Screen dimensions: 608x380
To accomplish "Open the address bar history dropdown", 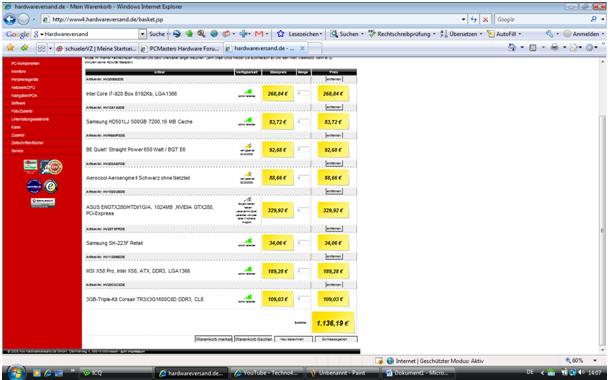I will [x=463, y=19].
